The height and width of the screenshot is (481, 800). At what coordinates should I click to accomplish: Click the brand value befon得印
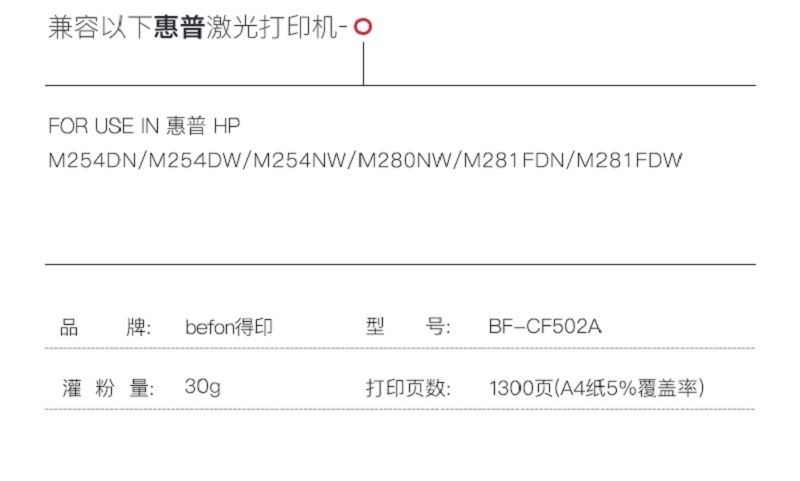pyautogui.click(x=229, y=327)
